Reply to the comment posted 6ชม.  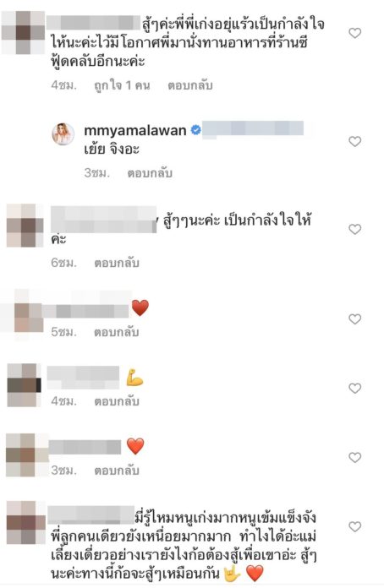coord(117,263)
